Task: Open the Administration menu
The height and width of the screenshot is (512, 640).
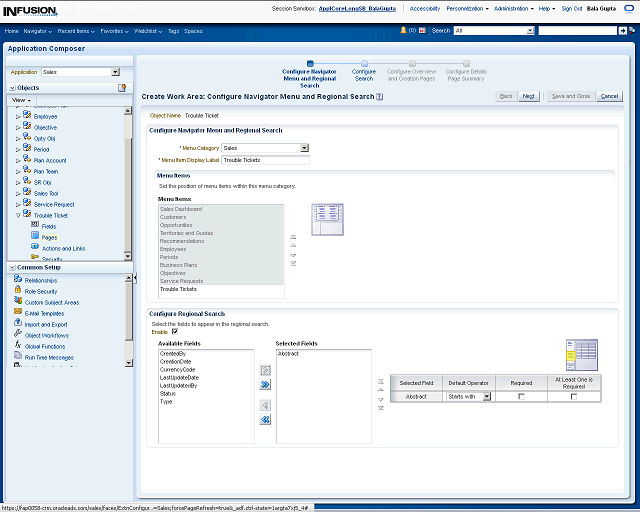Action: click(x=513, y=8)
